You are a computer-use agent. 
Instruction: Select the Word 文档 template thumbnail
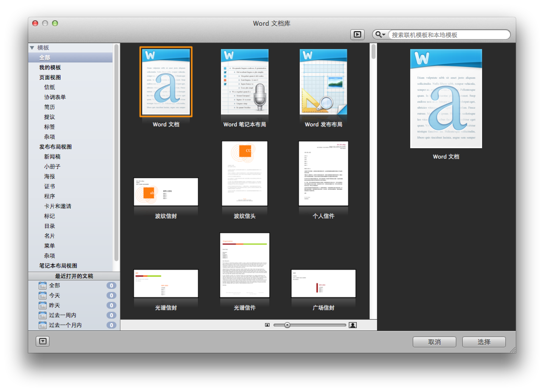click(166, 82)
